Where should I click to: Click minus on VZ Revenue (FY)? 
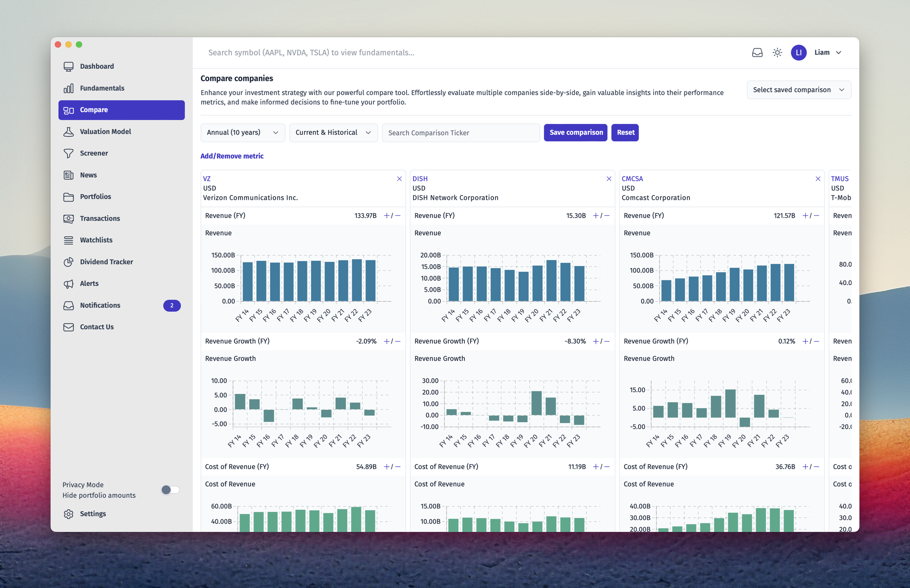(x=398, y=216)
